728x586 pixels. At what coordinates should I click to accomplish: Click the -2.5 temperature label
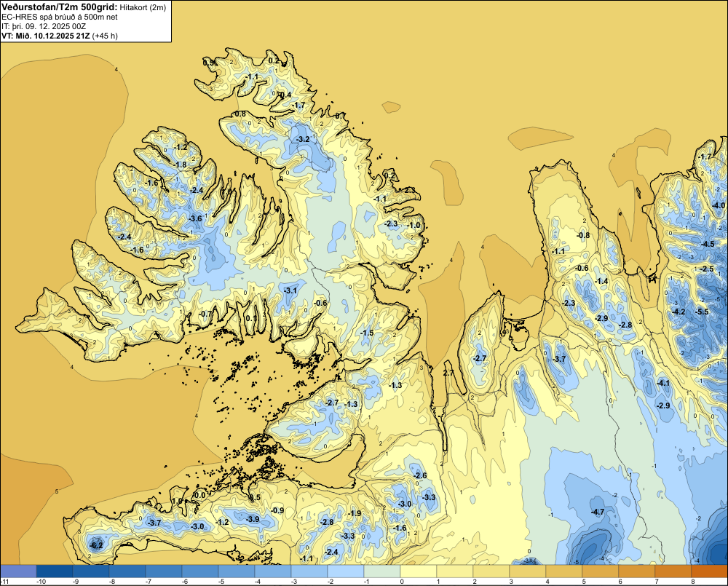707,269
